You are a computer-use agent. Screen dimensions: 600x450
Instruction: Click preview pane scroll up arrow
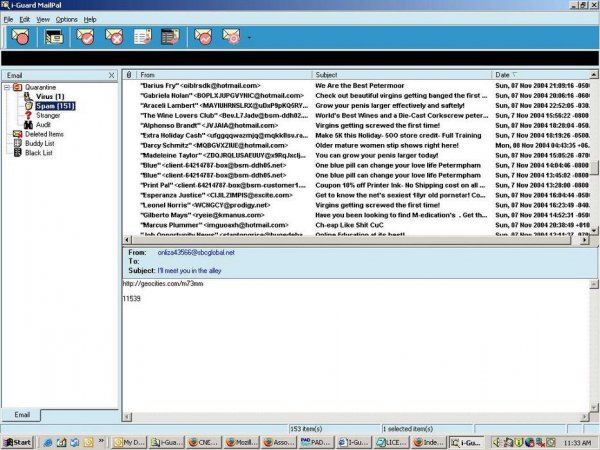pos(594,284)
